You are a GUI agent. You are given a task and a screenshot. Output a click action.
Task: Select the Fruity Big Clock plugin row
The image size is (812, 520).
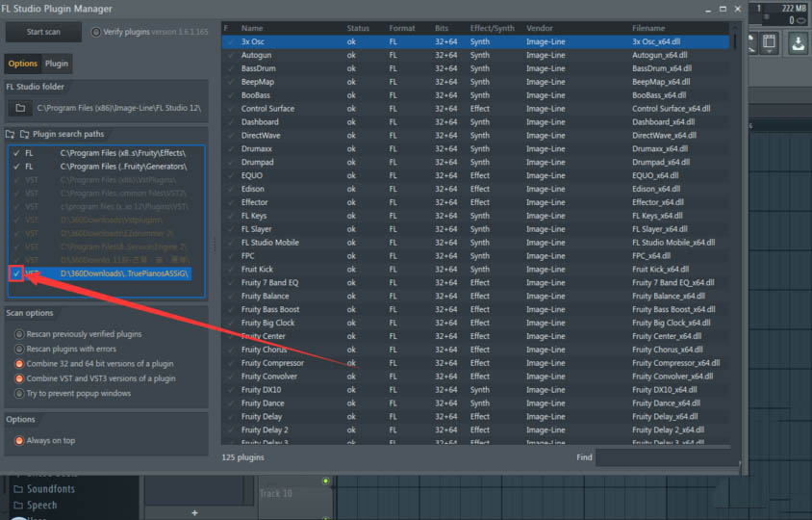click(x=475, y=323)
